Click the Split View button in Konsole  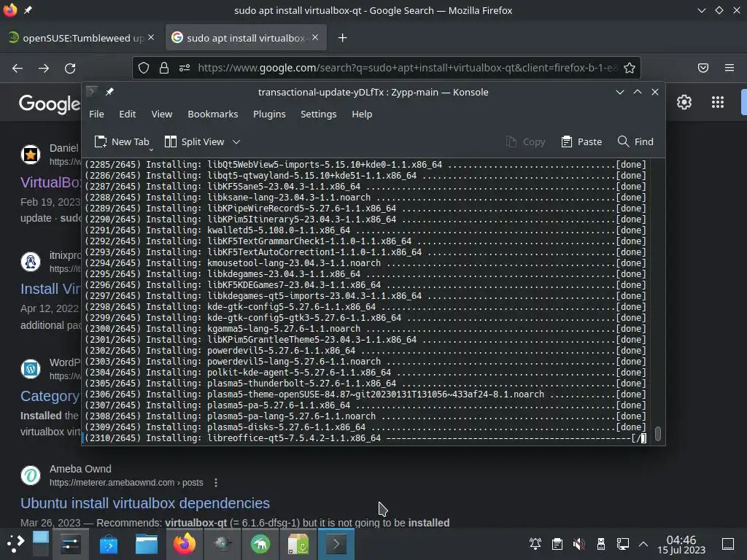point(194,141)
